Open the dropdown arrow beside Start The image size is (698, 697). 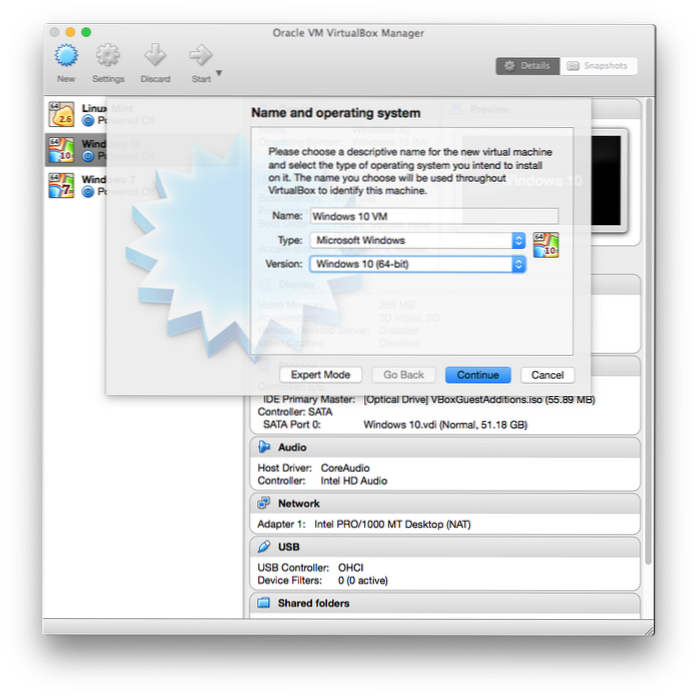(219, 73)
